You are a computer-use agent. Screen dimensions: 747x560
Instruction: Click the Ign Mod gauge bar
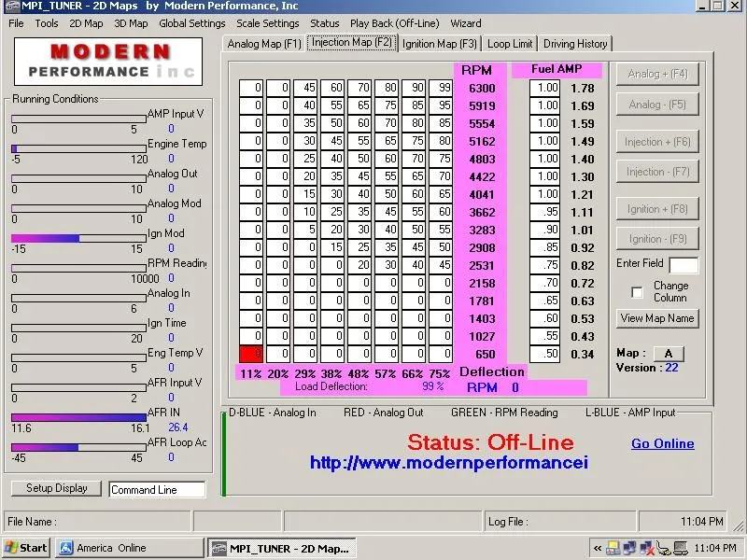78,238
